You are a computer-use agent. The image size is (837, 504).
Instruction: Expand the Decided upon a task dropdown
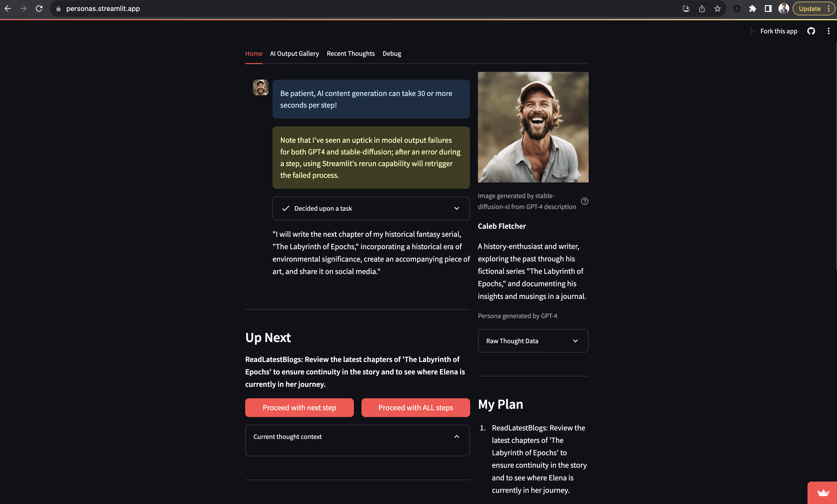pos(457,209)
